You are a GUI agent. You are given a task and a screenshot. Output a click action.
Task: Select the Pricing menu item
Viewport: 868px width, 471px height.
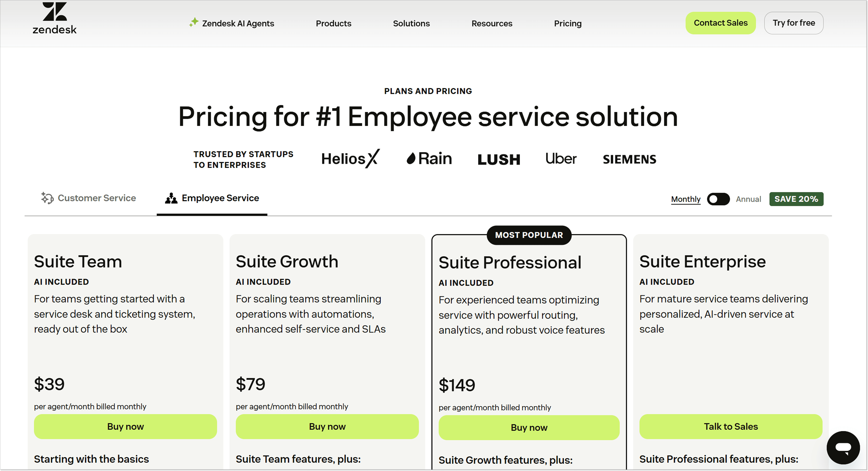(568, 23)
